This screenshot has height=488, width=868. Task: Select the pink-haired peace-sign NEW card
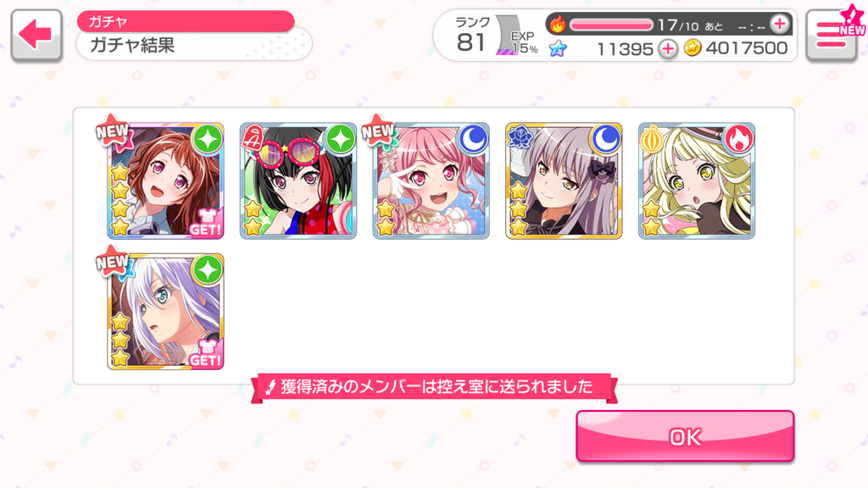click(x=431, y=181)
